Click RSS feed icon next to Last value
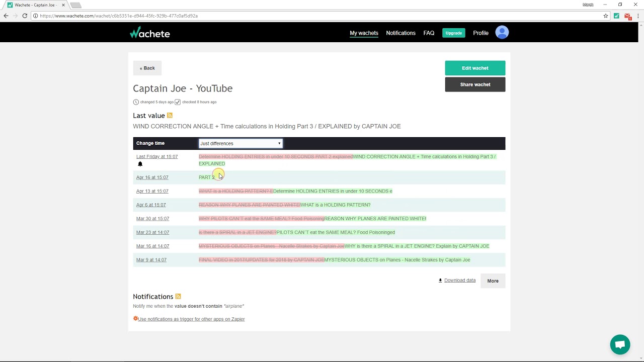 click(x=170, y=116)
